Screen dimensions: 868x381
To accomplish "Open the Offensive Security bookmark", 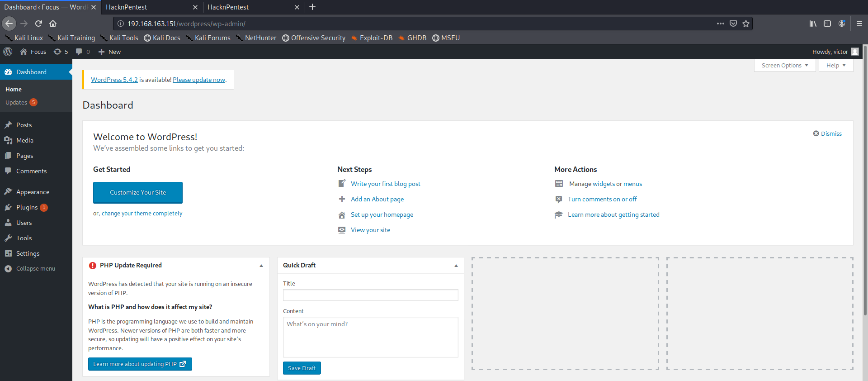I will (x=314, y=38).
